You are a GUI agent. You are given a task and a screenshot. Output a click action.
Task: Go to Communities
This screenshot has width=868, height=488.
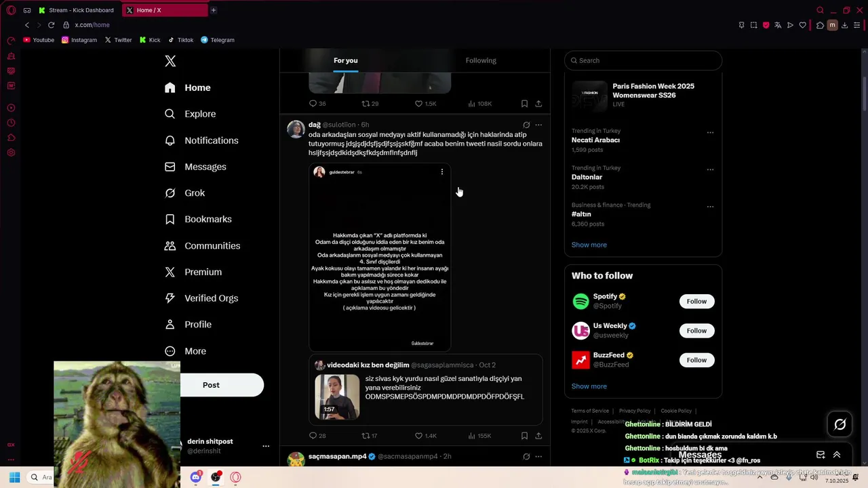pos(202,245)
